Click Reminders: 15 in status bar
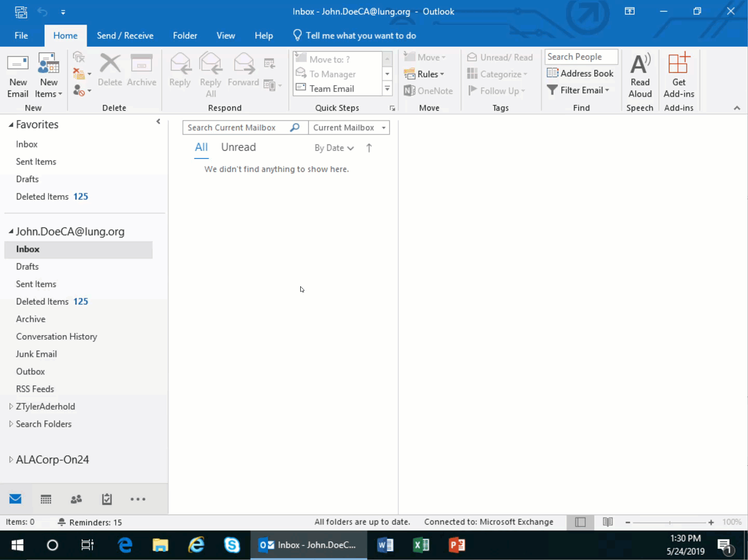Viewport: 748px width, 560px height. pos(90,523)
